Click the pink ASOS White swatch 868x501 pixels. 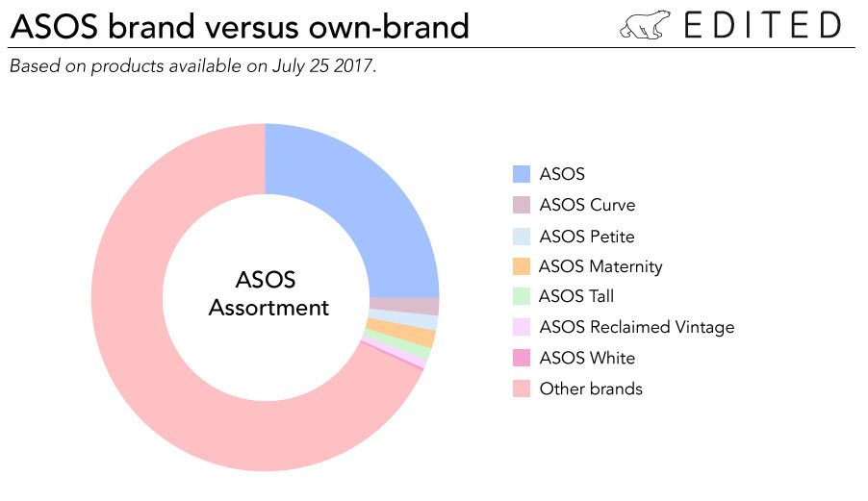[x=522, y=358]
